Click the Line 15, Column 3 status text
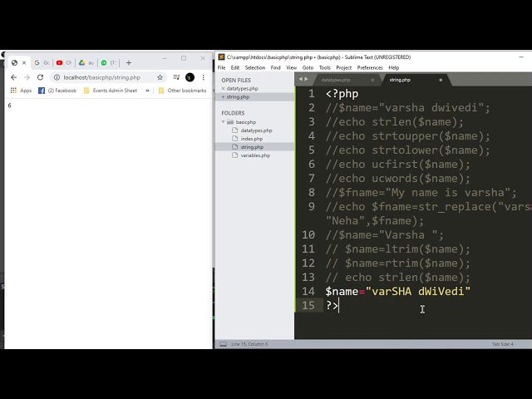This screenshot has width=532, height=399. point(249,344)
